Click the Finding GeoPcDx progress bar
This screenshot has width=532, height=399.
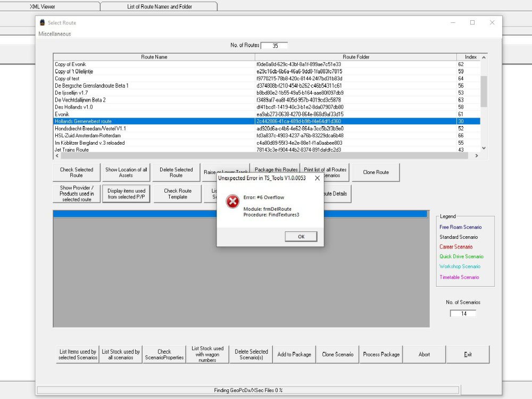pos(248,390)
